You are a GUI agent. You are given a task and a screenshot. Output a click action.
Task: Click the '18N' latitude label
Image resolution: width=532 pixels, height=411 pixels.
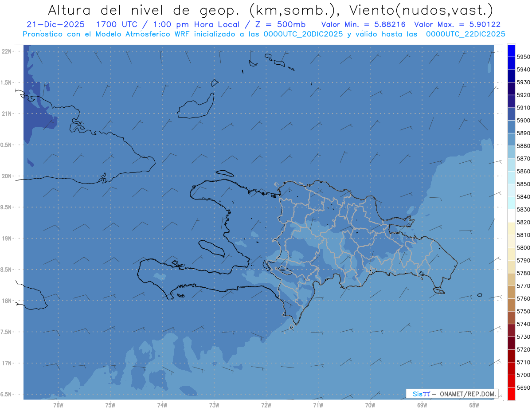coord(7,301)
